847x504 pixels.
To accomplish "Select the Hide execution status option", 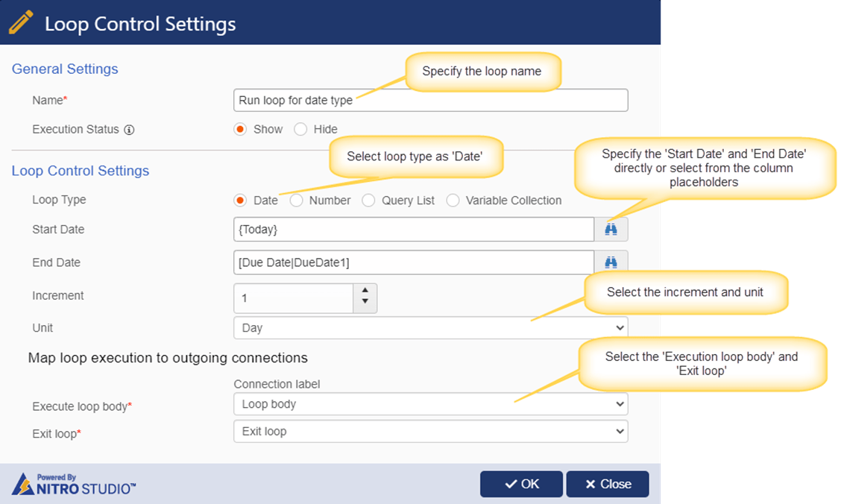I will point(300,129).
